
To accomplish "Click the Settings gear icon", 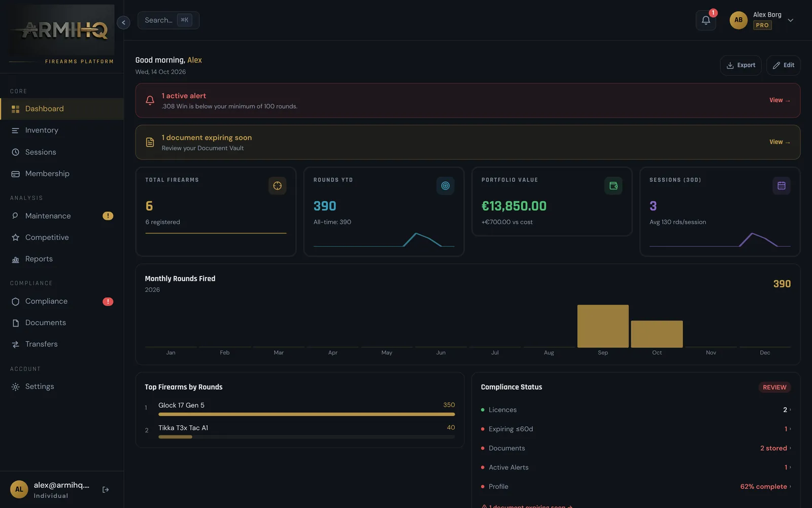I will pyautogui.click(x=15, y=387).
